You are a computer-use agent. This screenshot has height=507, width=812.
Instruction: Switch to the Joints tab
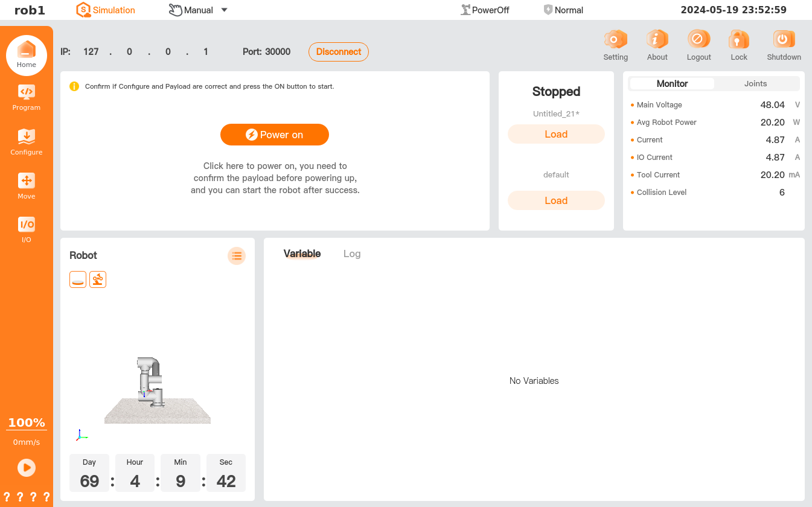pos(755,84)
